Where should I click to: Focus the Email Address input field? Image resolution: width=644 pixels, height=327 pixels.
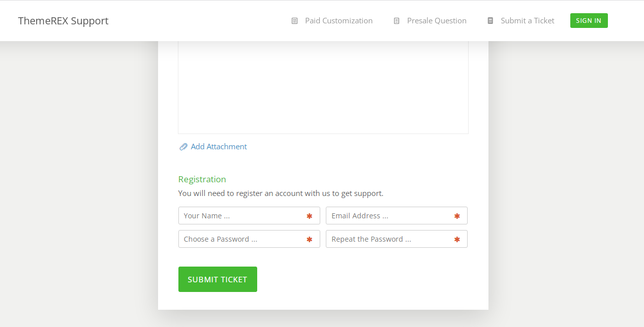tap(396, 216)
